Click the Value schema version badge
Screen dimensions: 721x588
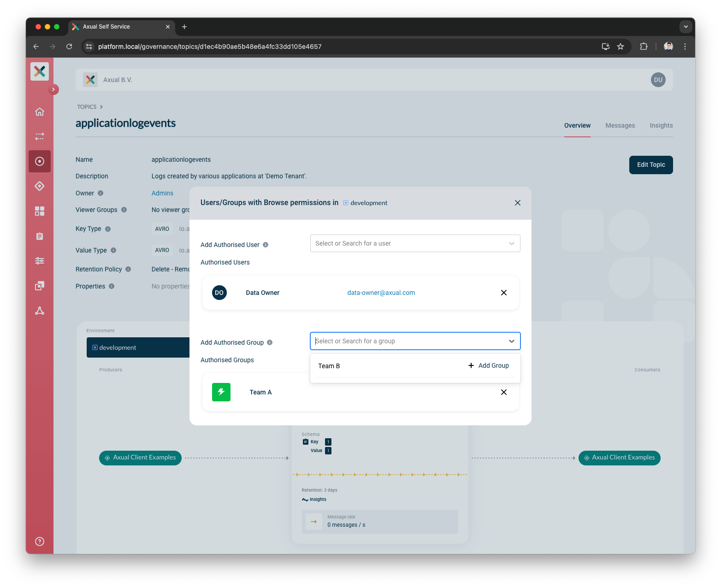328,451
